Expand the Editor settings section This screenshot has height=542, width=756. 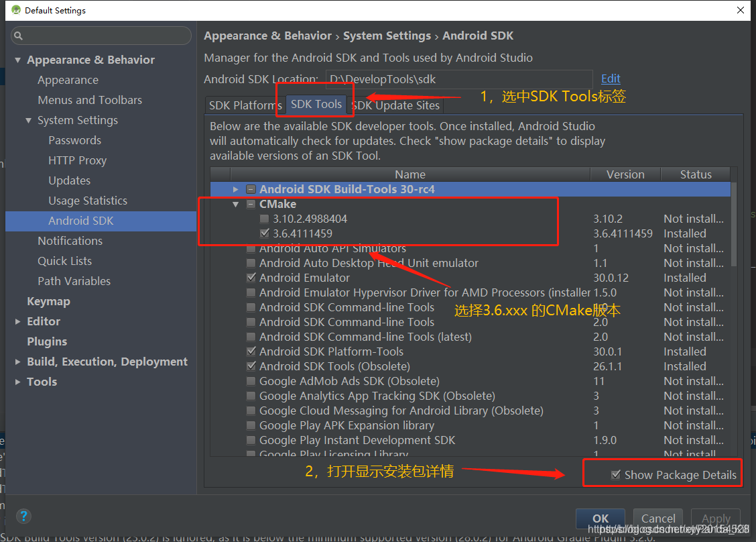pyautogui.click(x=18, y=321)
